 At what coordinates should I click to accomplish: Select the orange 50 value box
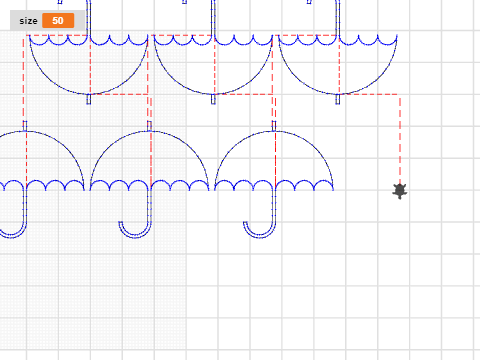coord(58,21)
